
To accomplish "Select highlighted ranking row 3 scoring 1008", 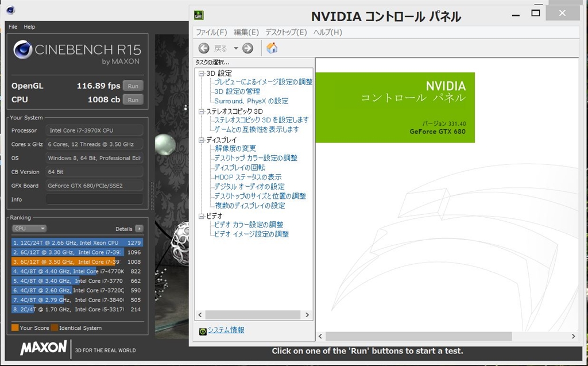I will click(x=78, y=262).
